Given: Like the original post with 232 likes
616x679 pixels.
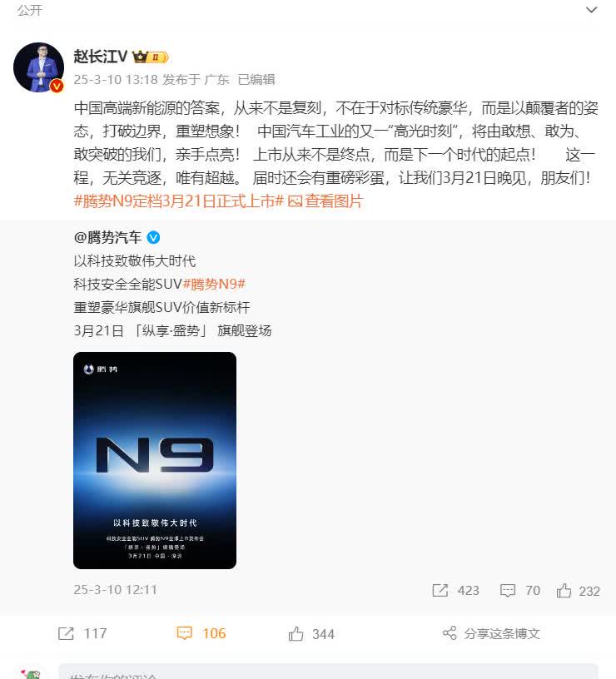Looking at the screenshot, I should 578,591.
